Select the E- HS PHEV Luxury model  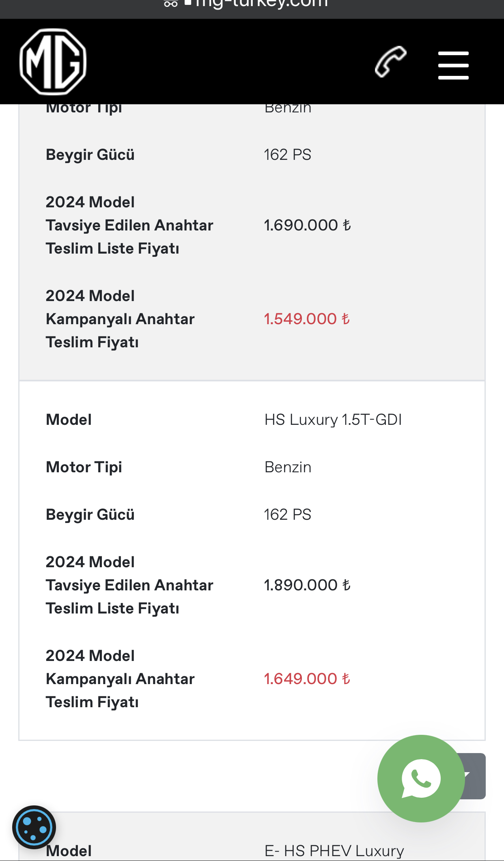[x=334, y=850]
